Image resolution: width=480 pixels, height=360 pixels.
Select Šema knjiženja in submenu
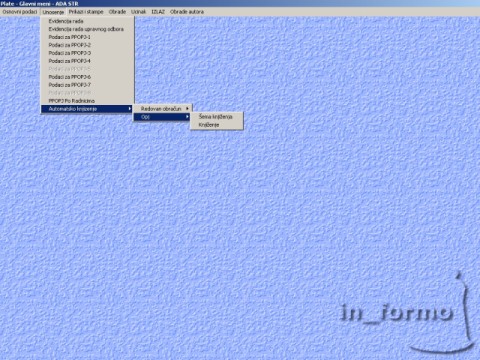click(217, 117)
